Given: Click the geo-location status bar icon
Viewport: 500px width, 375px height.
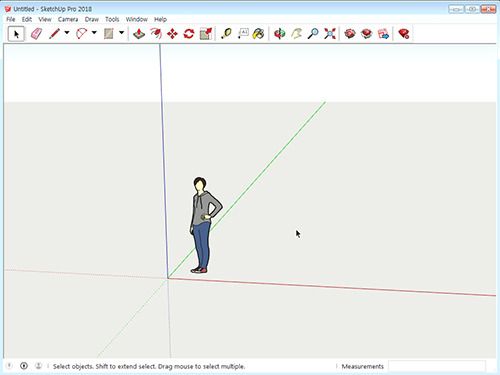Looking at the screenshot, I should tap(9, 366).
